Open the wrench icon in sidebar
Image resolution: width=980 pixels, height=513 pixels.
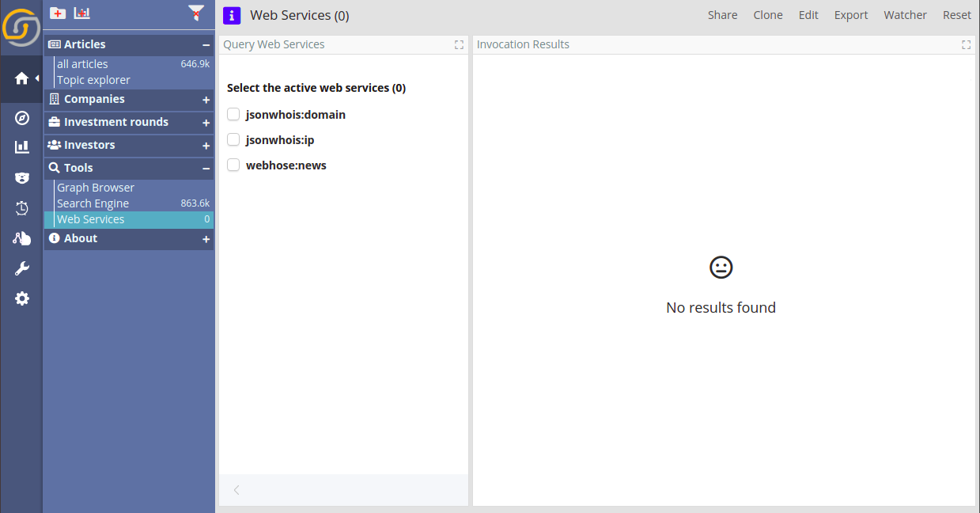click(22, 268)
